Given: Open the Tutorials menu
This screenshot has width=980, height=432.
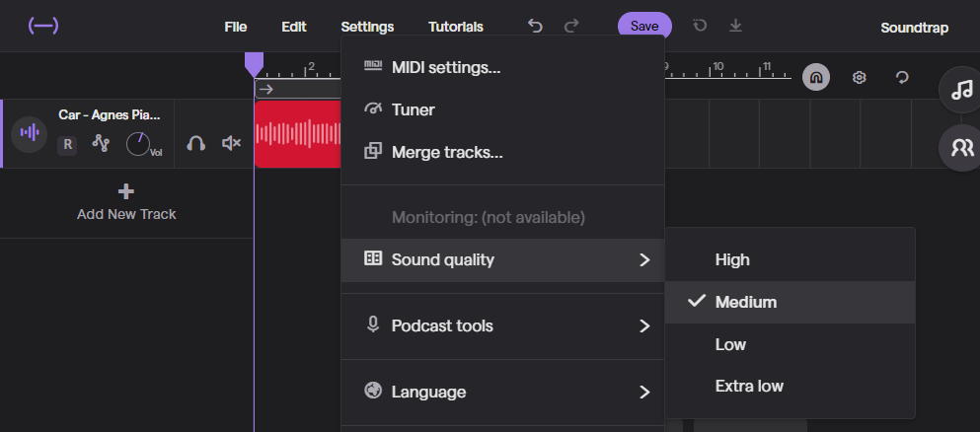Looking at the screenshot, I should [x=456, y=27].
